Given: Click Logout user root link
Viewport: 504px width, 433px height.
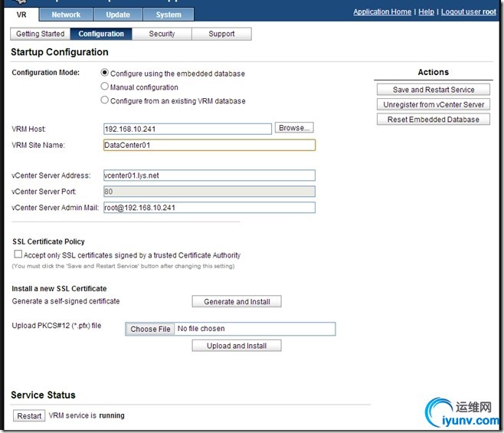Looking at the screenshot, I should click(469, 12).
